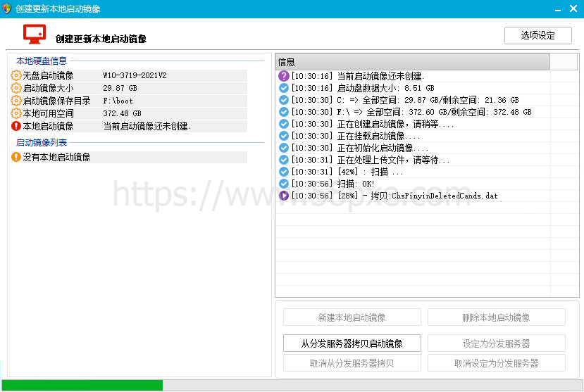The width and height of the screenshot is (584, 392).
Task: Click the 信息 column header
Action: [413, 62]
